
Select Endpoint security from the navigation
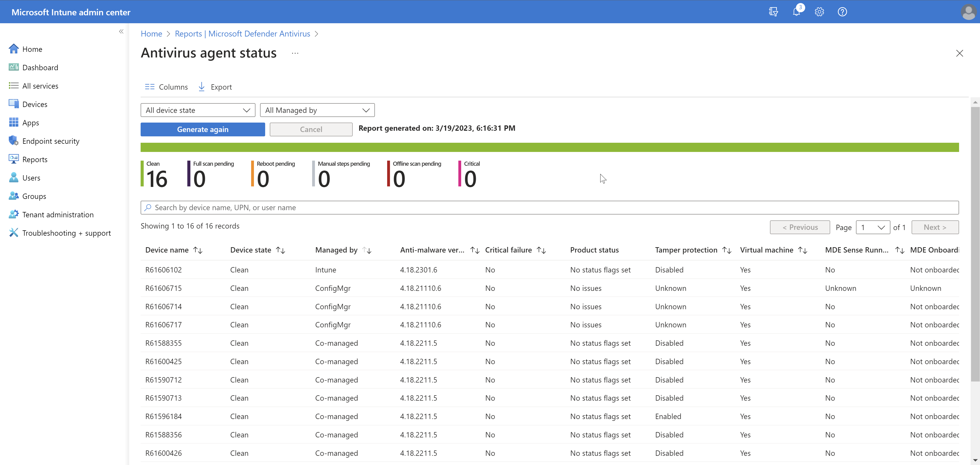point(51,141)
